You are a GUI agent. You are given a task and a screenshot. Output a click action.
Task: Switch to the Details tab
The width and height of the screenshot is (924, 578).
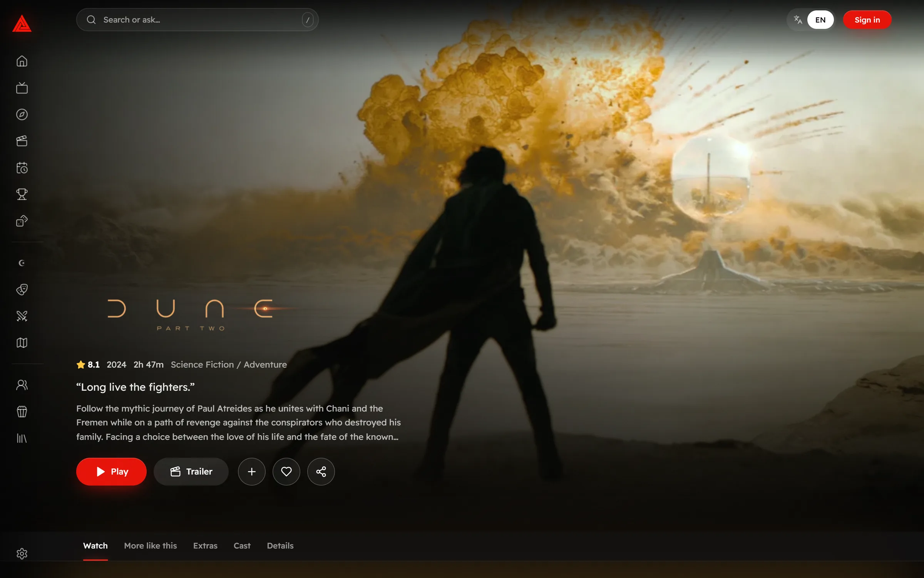click(x=280, y=546)
